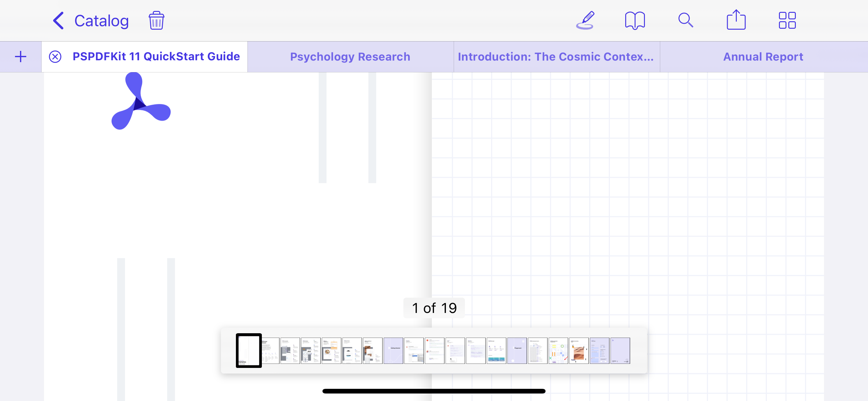Tap the horizontal scroll indicator at bottom
Image resolution: width=868 pixels, height=401 pixels.
(x=434, y=391)
